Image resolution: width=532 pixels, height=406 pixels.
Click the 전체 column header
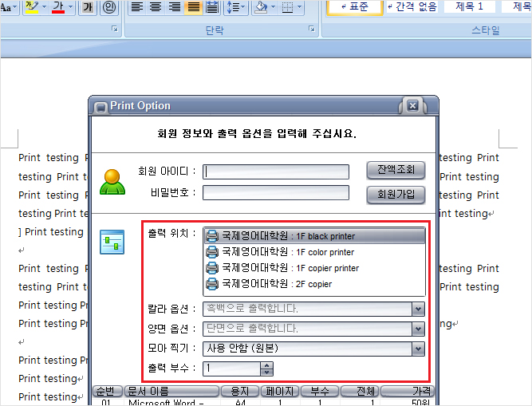click(360, 391)
